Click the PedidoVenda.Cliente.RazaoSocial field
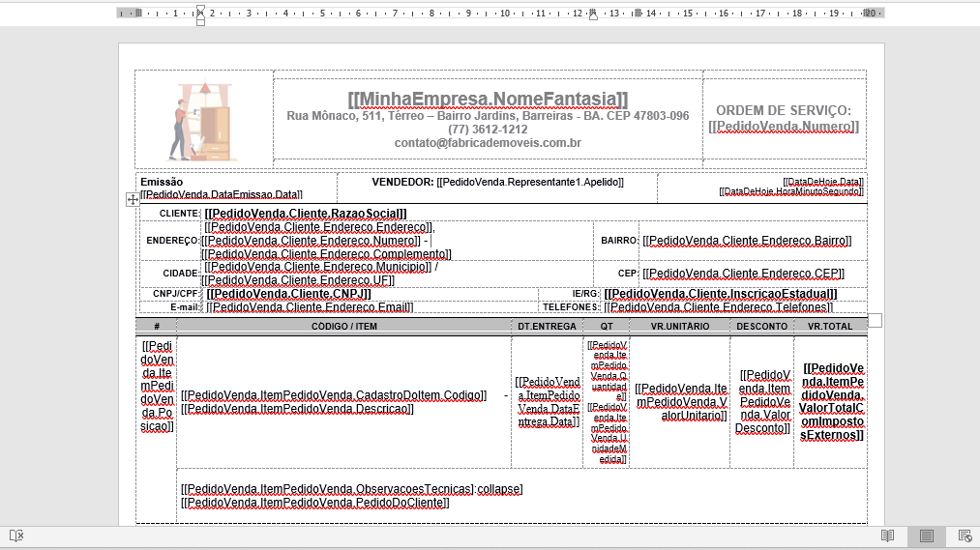Viewport: 980px width, 550px height. pyautogui.click(x=306, y=214)
